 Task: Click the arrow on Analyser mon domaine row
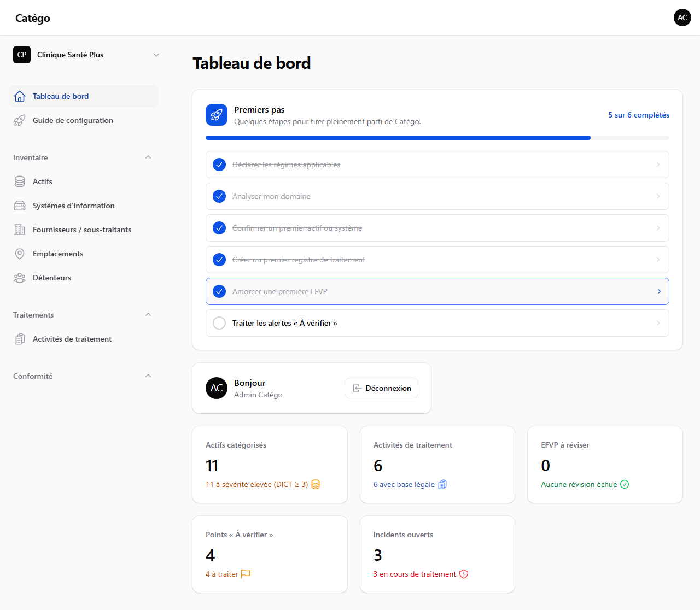tap(658, 196)
